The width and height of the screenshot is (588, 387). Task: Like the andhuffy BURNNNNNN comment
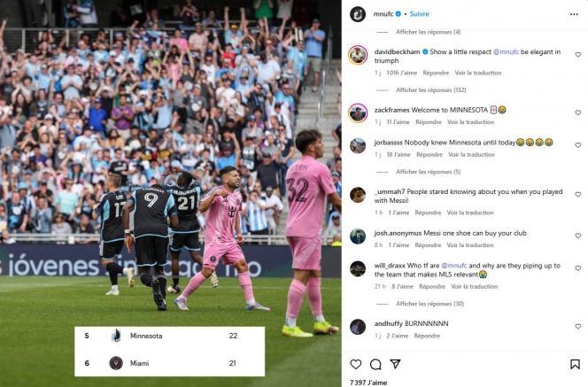click(x=578, y=326)
